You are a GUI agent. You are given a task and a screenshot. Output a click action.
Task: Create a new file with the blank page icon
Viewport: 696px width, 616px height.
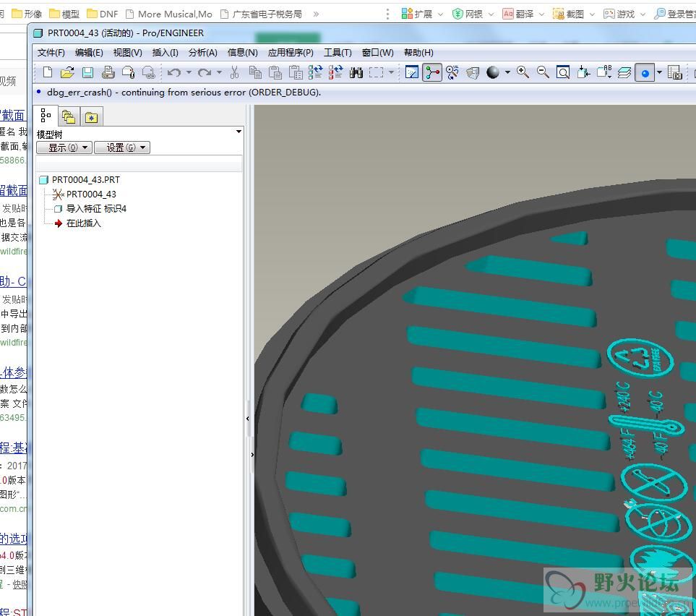pyautogui.click(x=48, y=72)
